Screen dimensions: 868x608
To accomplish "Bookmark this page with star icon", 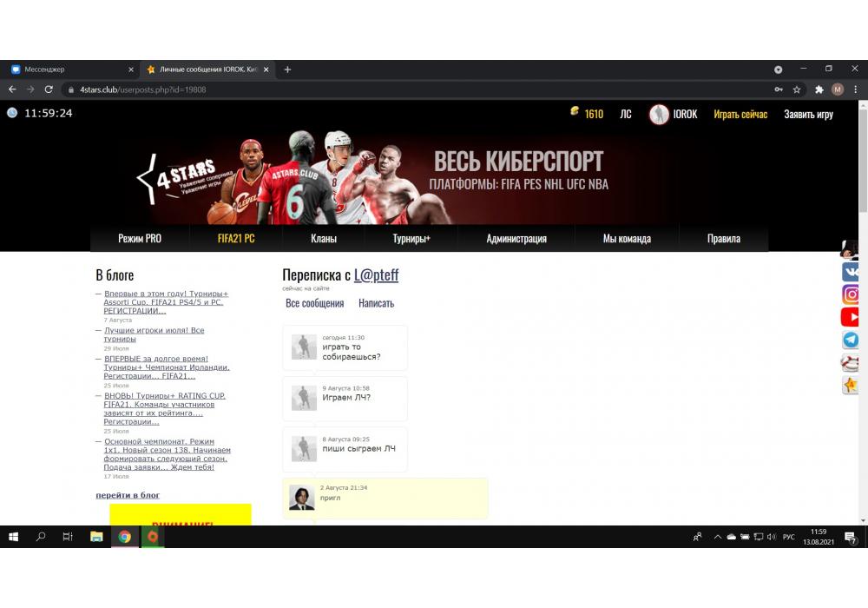I will [x=797, y=89].
